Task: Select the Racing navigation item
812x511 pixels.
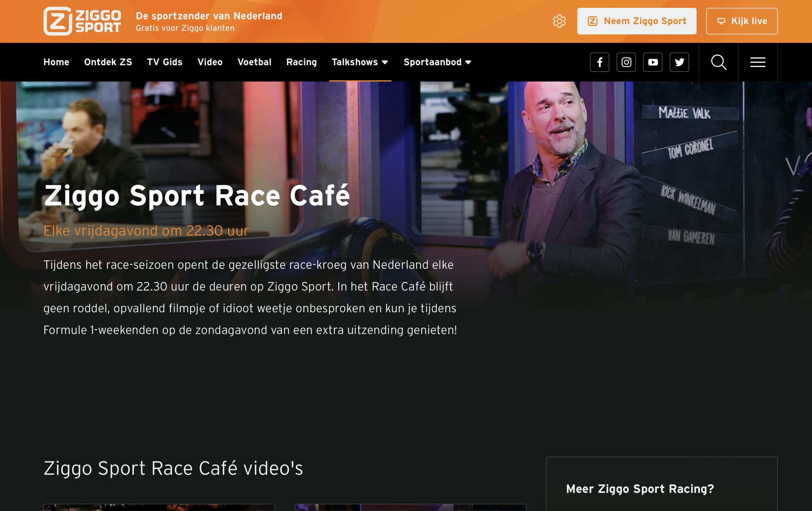Action: coord(301,62)
